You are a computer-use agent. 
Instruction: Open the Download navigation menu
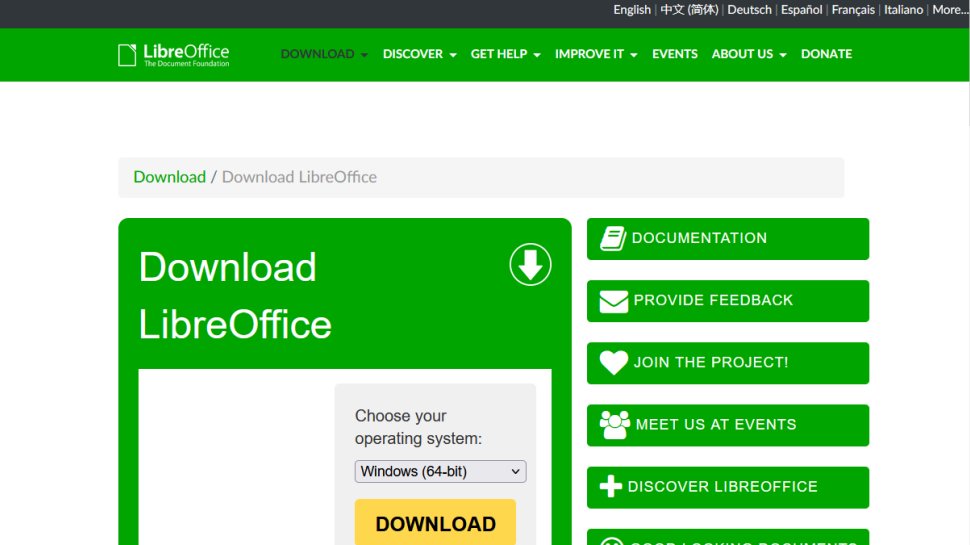click(324, 54)
